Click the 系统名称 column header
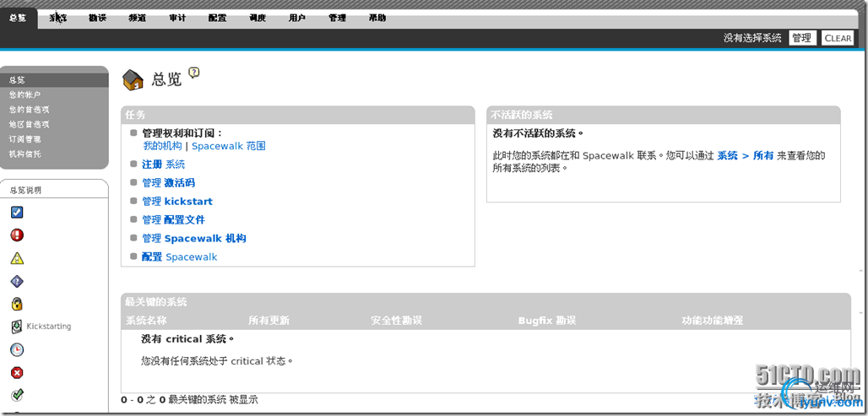Viewport: 868px width, 416px height. click(146, 321)
